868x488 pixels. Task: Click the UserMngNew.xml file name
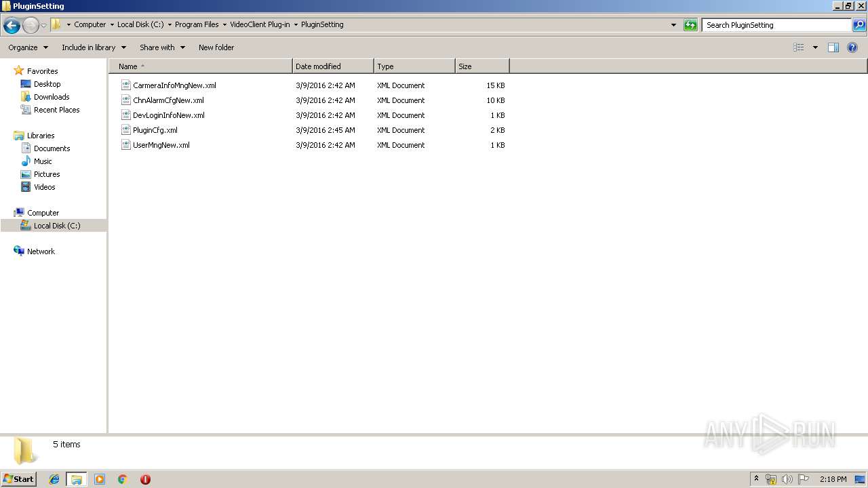click(161, 145)
